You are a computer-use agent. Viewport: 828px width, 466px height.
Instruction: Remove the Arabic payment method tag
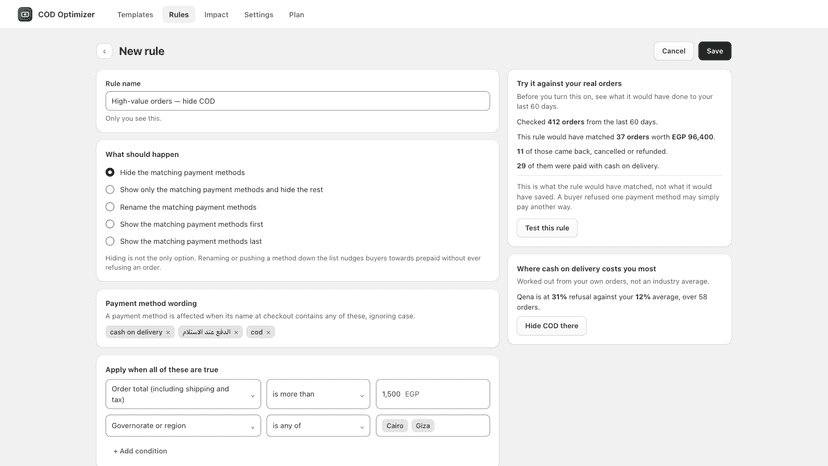236,332
